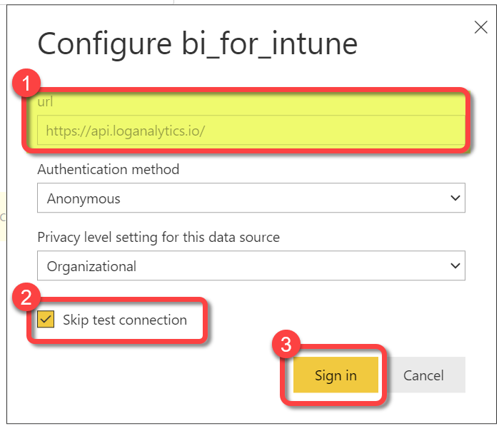504x431 pixels.
Task: Select the Organizational value text
Action: tap(91, 267)
